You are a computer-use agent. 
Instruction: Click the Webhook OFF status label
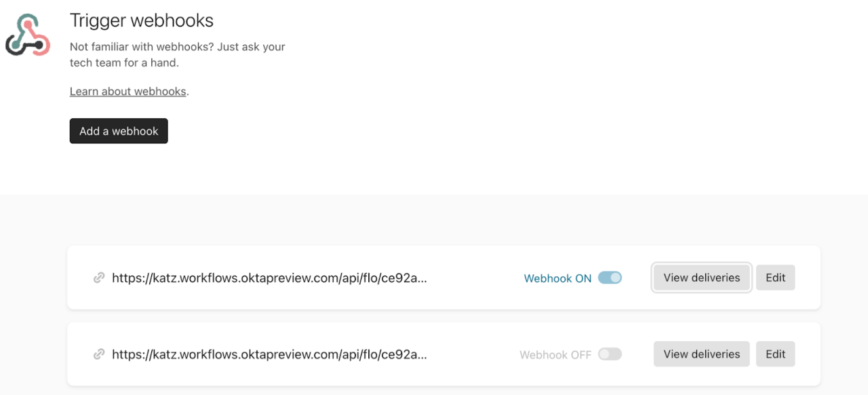click(555, 354)
